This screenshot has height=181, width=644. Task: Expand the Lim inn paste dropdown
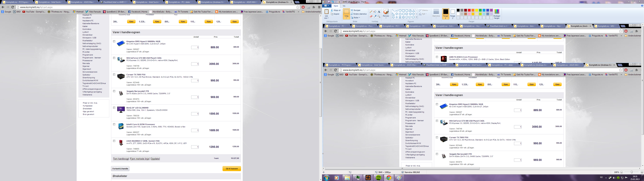click(x=326, y=17)
